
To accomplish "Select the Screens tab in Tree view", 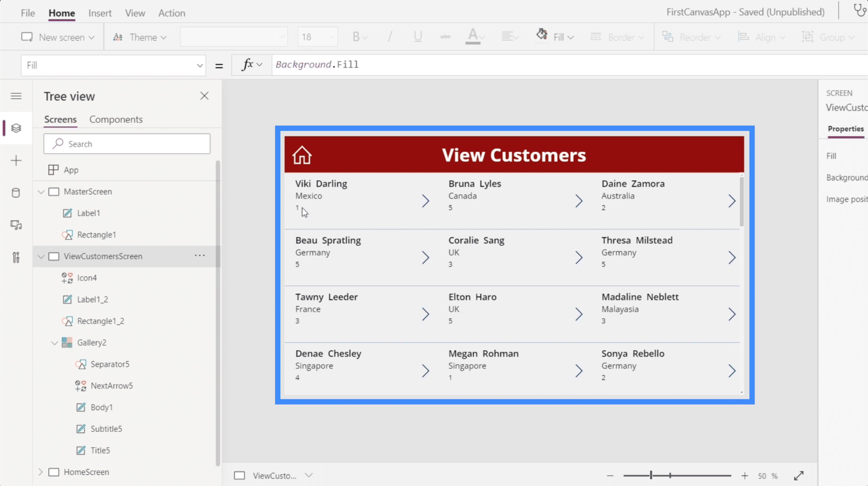I will [60, 119].
